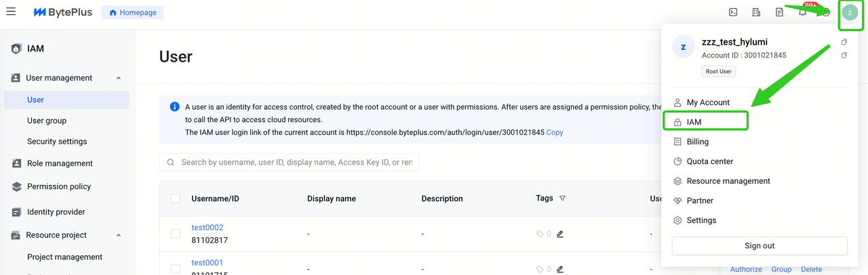Click the blue Z profile avatar in dropdown

pos(683,47)
